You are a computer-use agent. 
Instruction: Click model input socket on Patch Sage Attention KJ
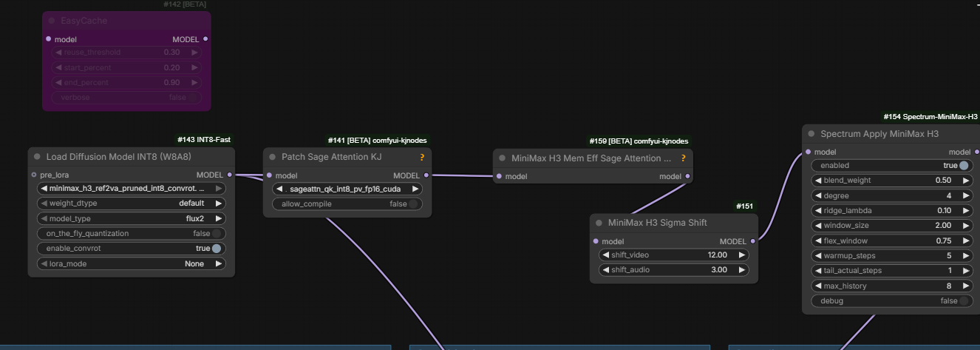270,175
